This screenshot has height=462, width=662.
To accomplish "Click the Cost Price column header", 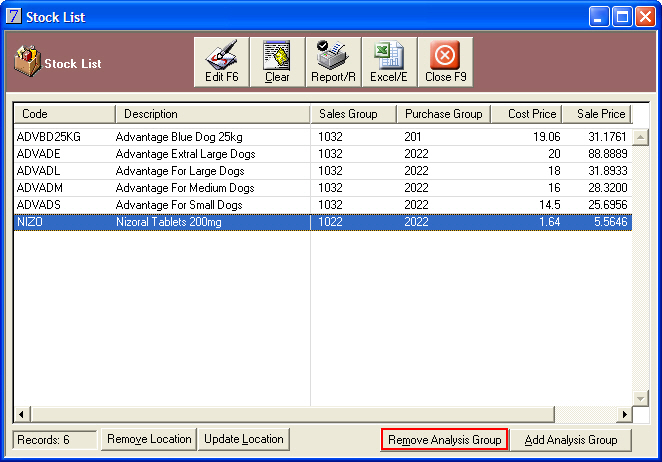I will coord(526,114).
